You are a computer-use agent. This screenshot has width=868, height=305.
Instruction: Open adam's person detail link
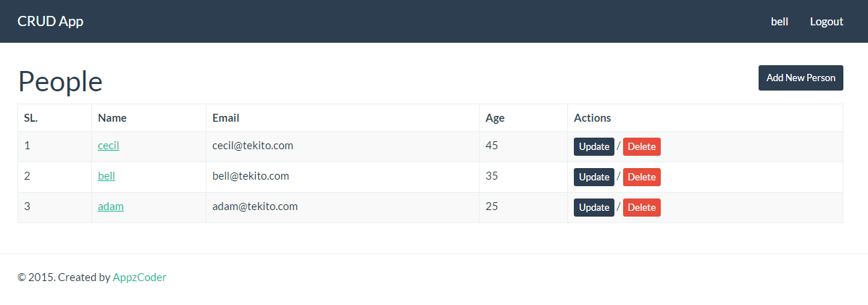[111, 206]
